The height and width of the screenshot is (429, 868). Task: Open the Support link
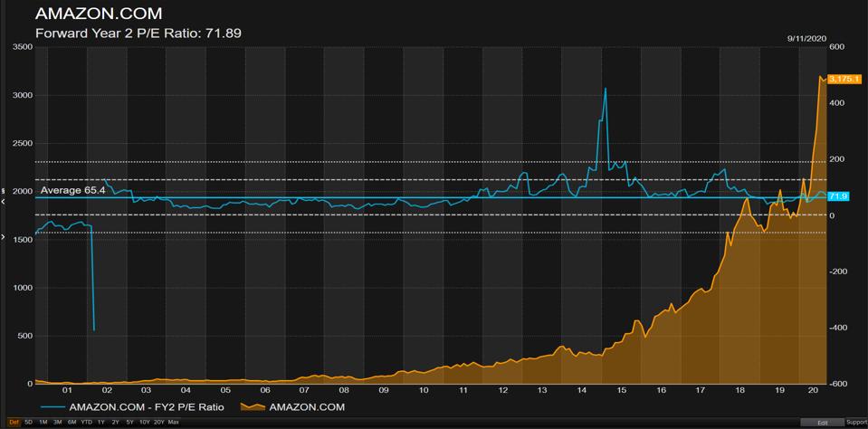coord(856,423)
